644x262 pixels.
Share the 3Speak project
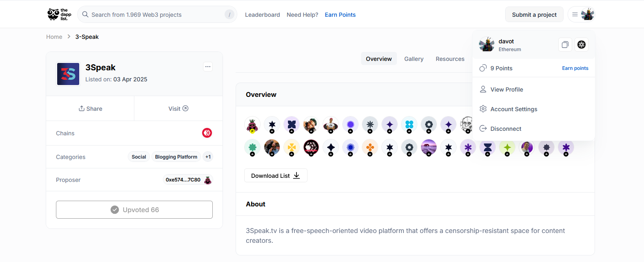90,108
